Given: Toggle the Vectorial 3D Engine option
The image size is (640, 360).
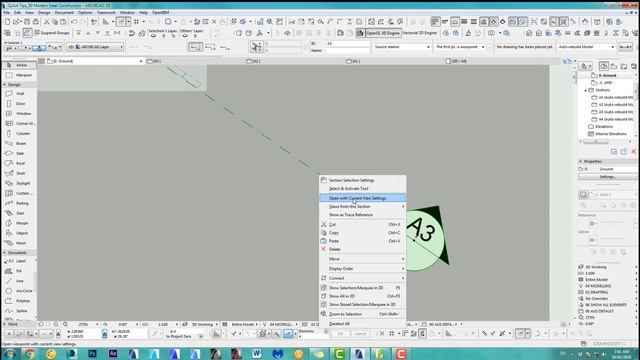Looking at the screenshot, I should [420, 33].
